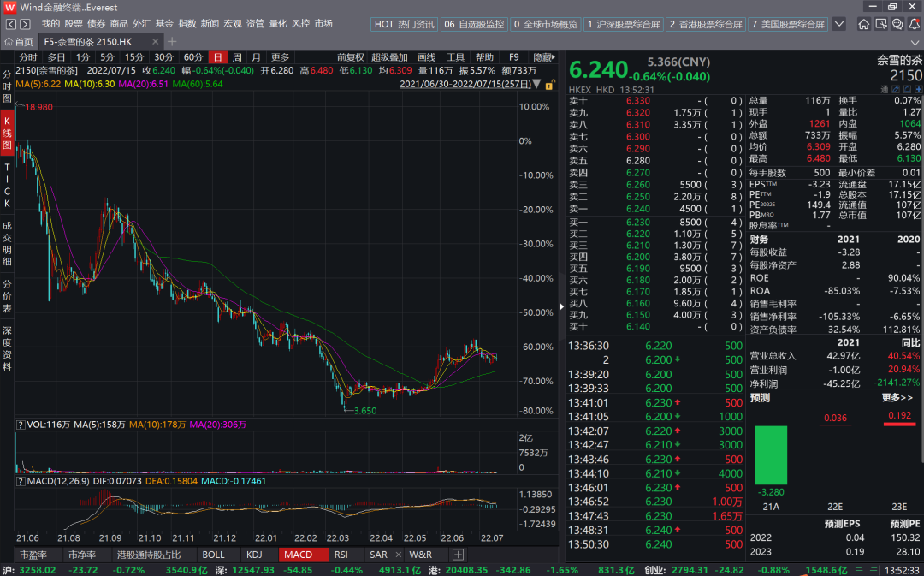924x576 pixels.
Task: Click the lock icon beside date range
Action: [x=551, y=84]
